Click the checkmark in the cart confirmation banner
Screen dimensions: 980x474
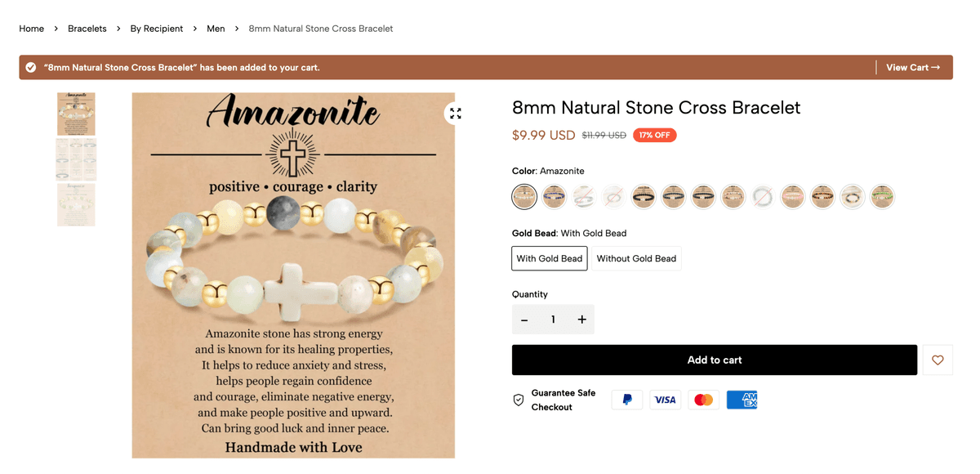[30, 67]
